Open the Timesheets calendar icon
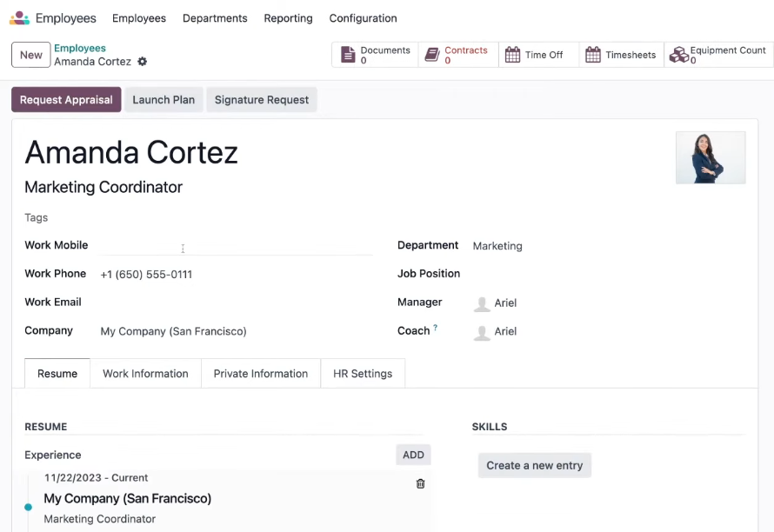774x532 pixels. (593, 55)
